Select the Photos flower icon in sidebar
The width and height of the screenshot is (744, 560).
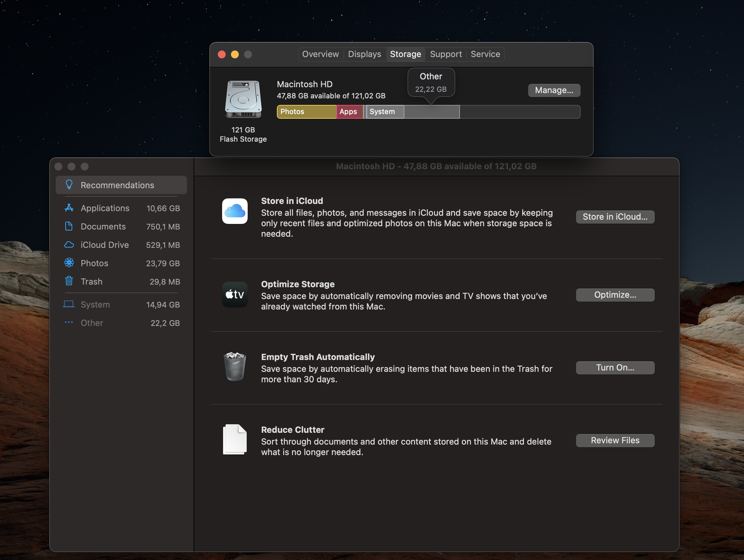click(x=69, y=263)
